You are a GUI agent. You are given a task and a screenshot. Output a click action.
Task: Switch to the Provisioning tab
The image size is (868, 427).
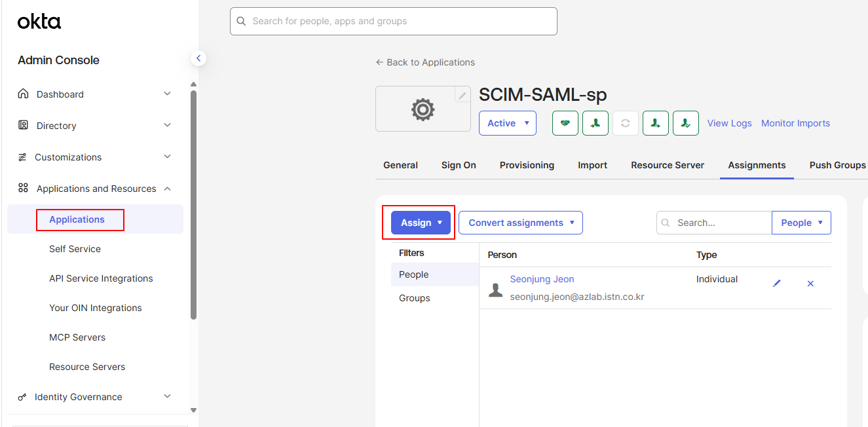click(527, 165)
